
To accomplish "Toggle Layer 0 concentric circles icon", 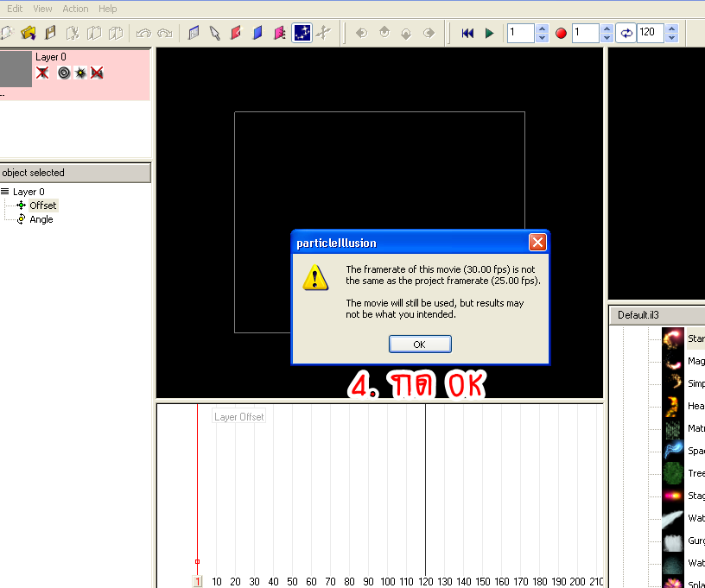I will [64, 73].
